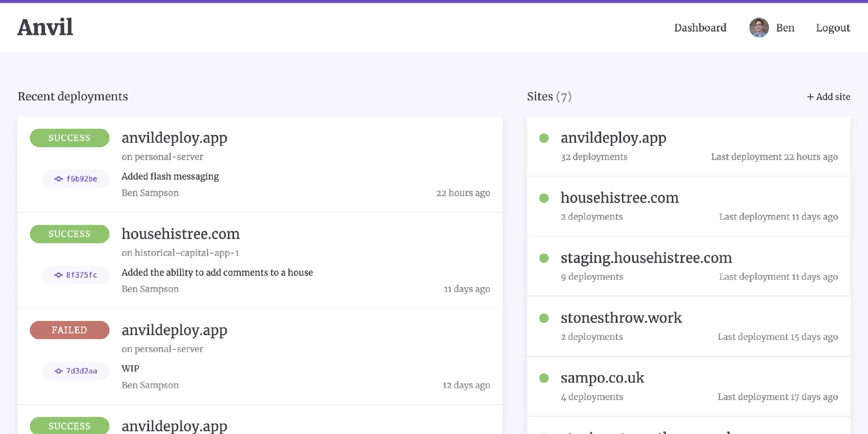Click green status dot for staging.househistree.com
Image resolution: width=868 pixels, height=434 pixels.
click(544, 258)
